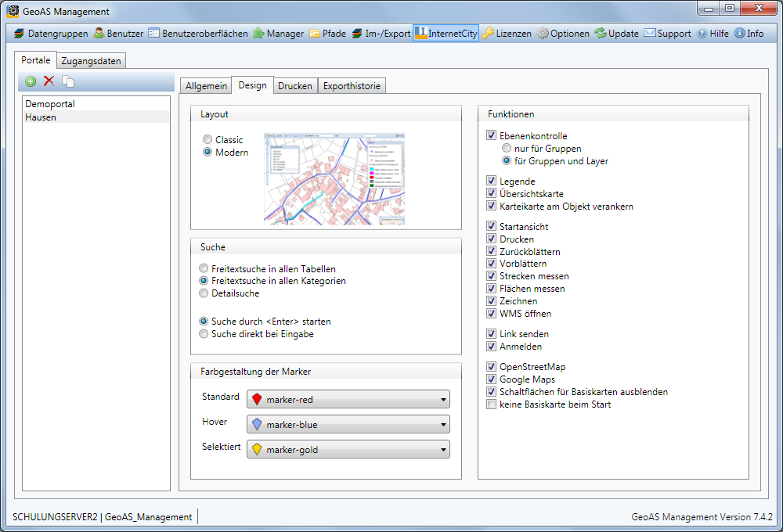The height and width of the screenshot is (532, 783).
Task: Uncheck the Legende checkbox
Action: pyautogui.click(x=492, y=182)
